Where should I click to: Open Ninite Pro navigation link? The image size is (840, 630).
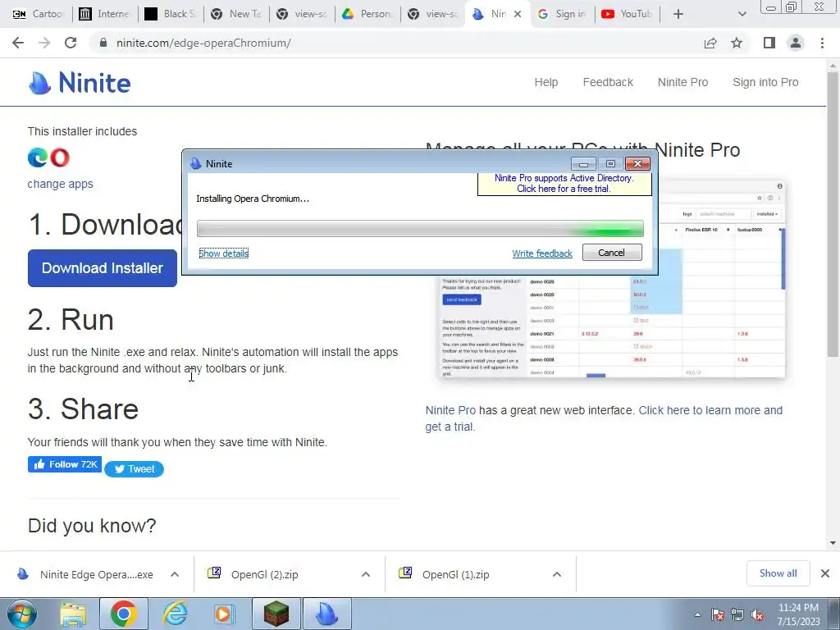[x=683, y=82]
